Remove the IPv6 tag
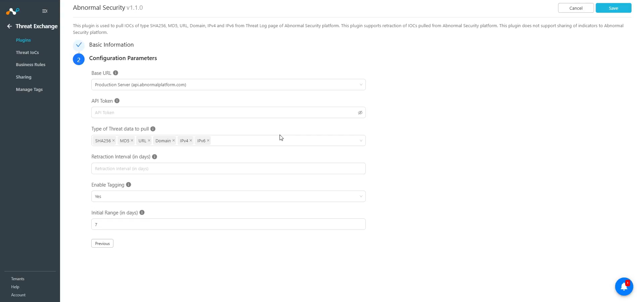The width and height of the screenshot is (644, 302). coord(208,141)
